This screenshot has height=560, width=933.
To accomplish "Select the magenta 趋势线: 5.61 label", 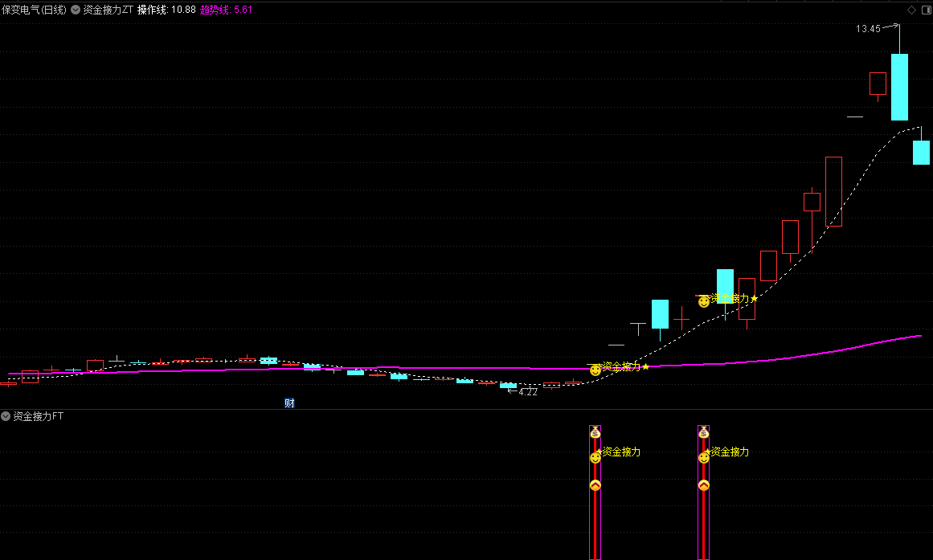I will click(226, 10).
